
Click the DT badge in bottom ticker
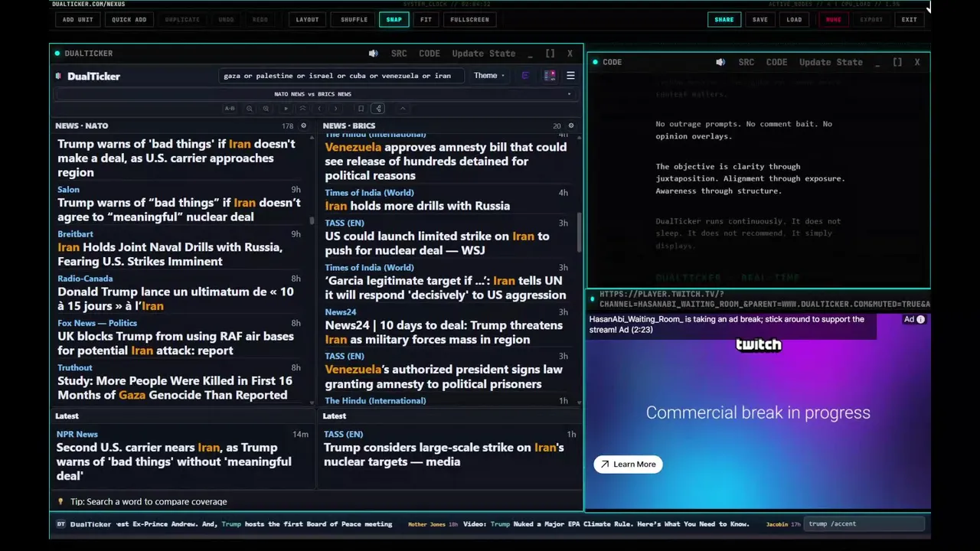(60, 524)
